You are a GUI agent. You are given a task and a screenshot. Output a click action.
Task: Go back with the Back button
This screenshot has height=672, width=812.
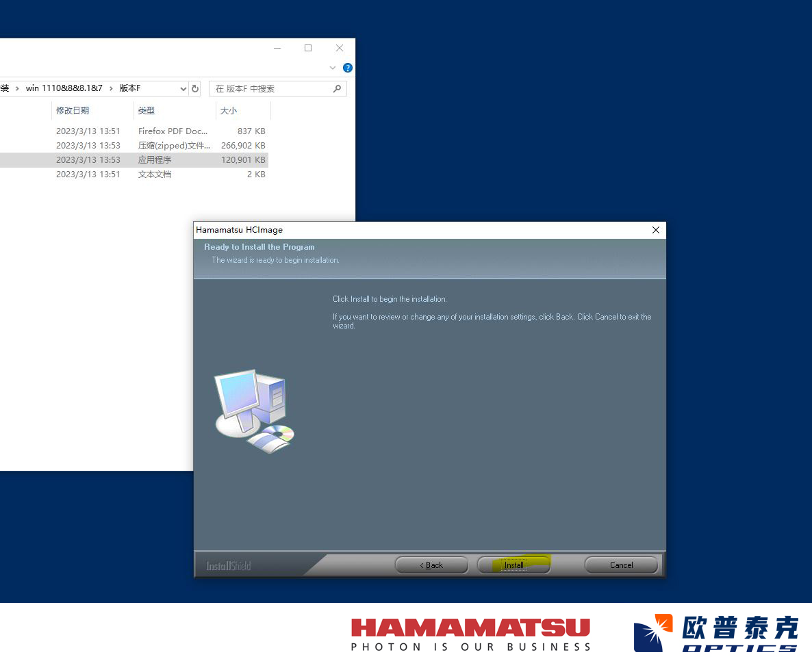point(431,565)
